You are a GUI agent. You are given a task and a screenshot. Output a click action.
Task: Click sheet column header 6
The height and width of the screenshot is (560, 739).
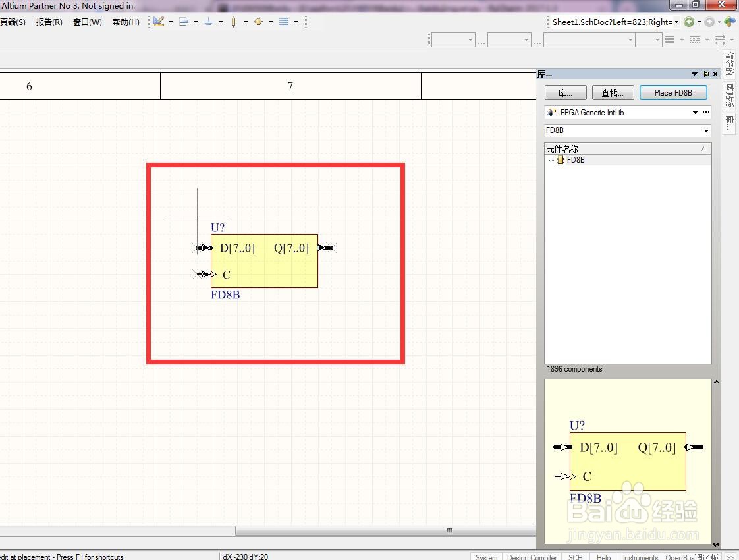coord(29,86)
